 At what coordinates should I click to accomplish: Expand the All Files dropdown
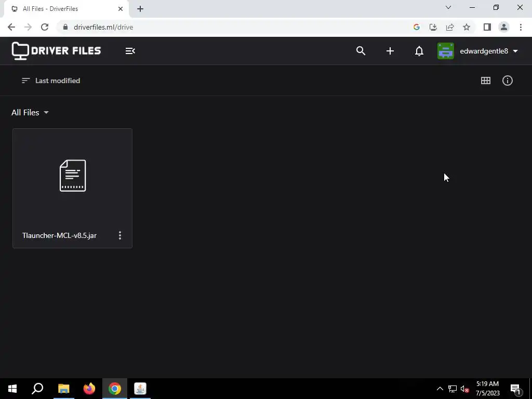point(30,112)
